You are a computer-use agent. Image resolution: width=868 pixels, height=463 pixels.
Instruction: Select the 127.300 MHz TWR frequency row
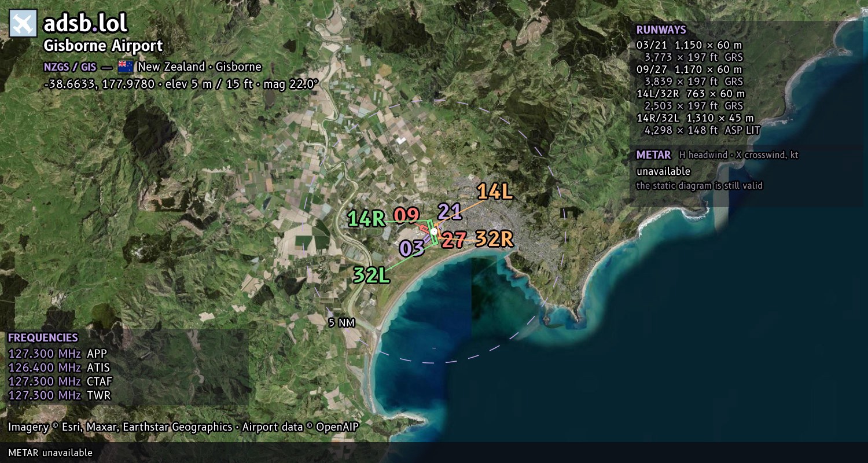(x=59, y=395)
